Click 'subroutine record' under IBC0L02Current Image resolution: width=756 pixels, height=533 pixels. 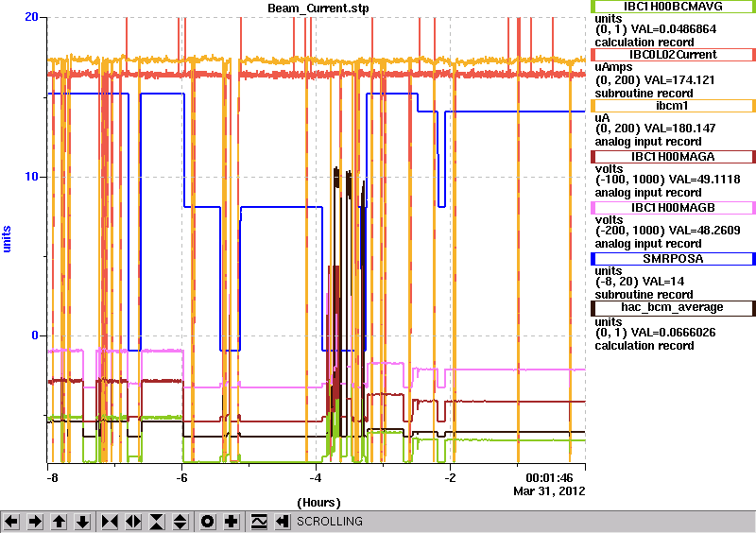pyautogui.click(x=644, y=94)
